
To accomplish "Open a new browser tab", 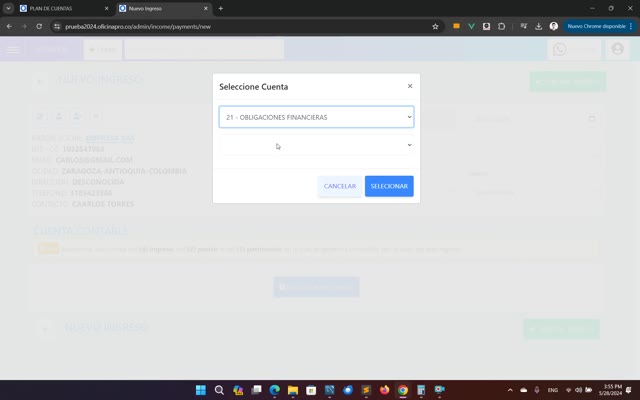I will point(220,8).
